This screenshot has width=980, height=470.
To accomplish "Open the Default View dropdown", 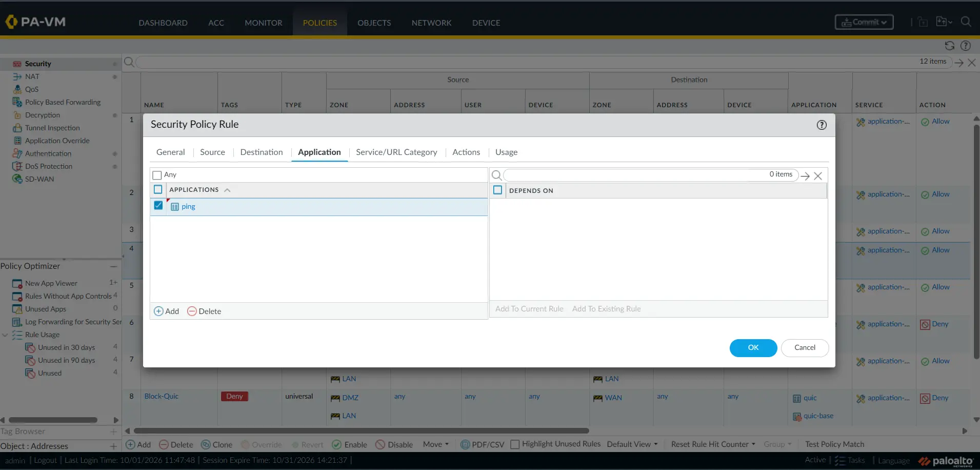I will tap(632, 444).
